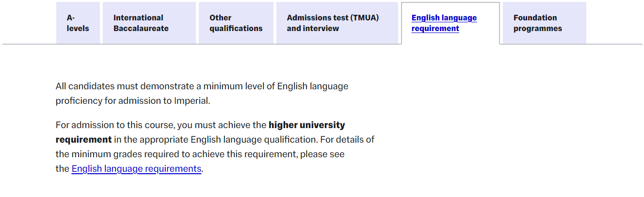This screenshot has height=197, width=644.
Task: Click the word 'qualifications' in the tab bar
Action: 236,29
